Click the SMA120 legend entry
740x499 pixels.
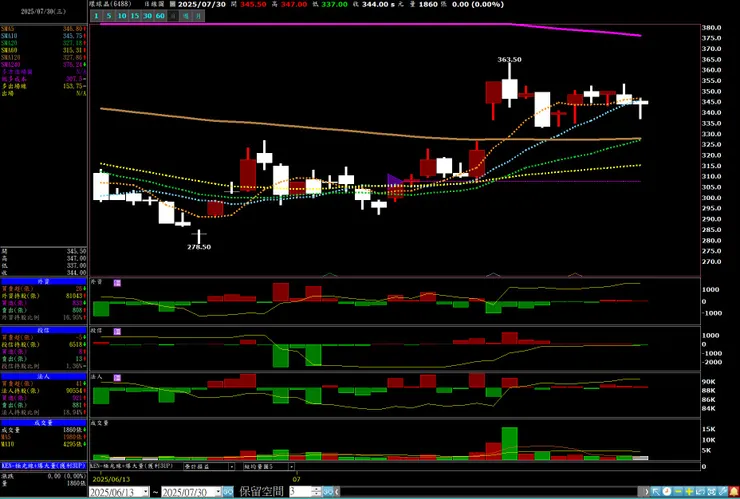point(43,57)
